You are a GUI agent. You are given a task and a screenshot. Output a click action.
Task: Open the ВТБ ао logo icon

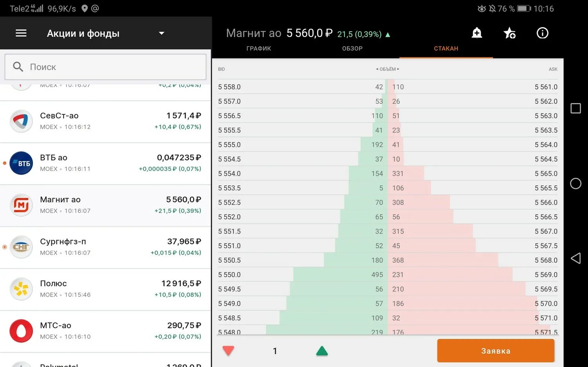pyautogui.click(x=21, y=163)
